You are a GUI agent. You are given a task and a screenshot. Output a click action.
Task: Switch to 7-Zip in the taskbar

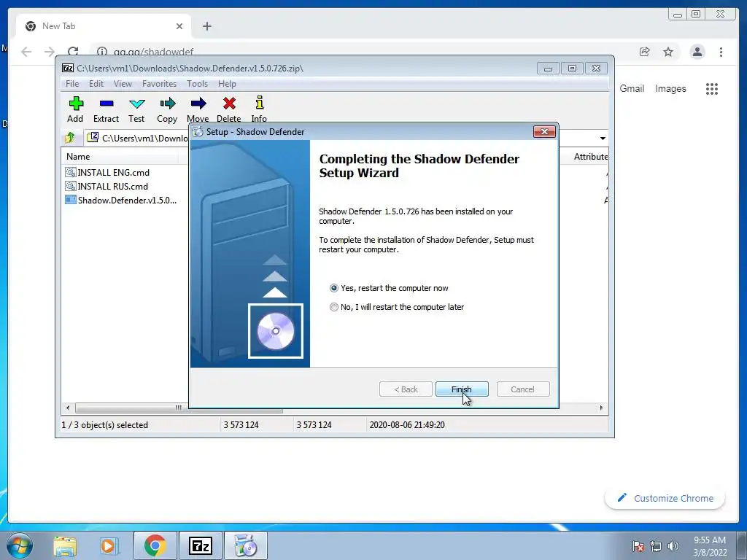(x=200, y=545)
